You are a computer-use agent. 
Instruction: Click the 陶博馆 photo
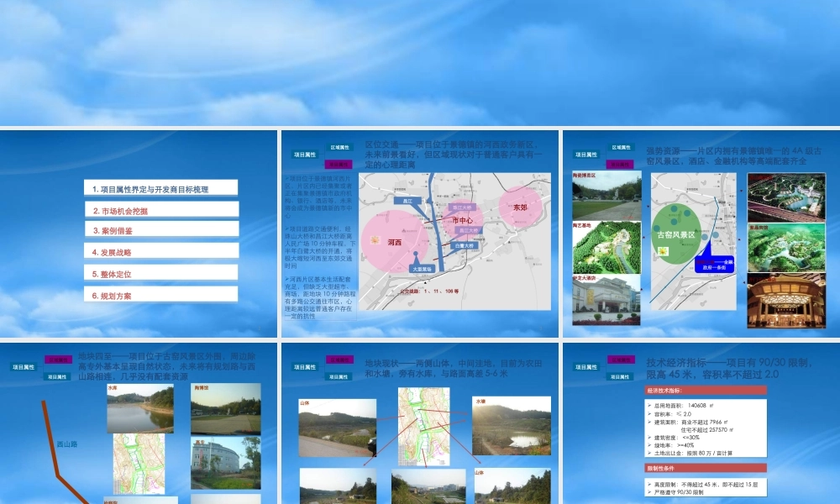point(226,408)
